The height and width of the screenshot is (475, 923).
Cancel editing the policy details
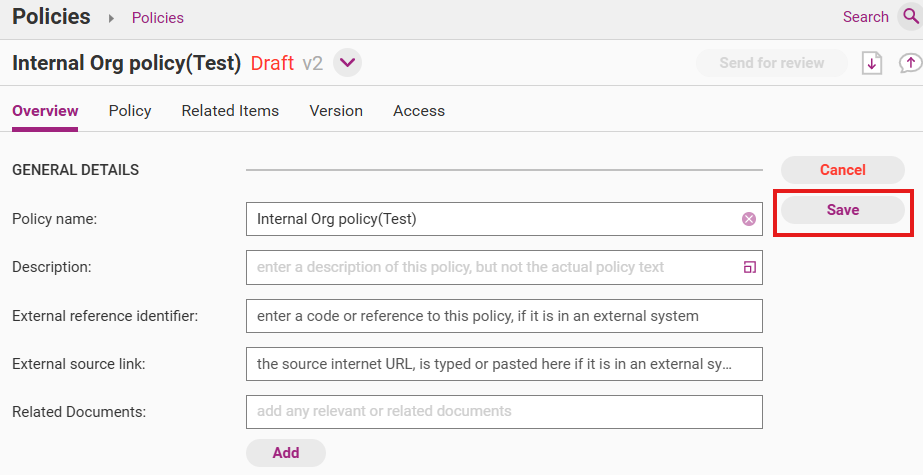coord(842,170)
